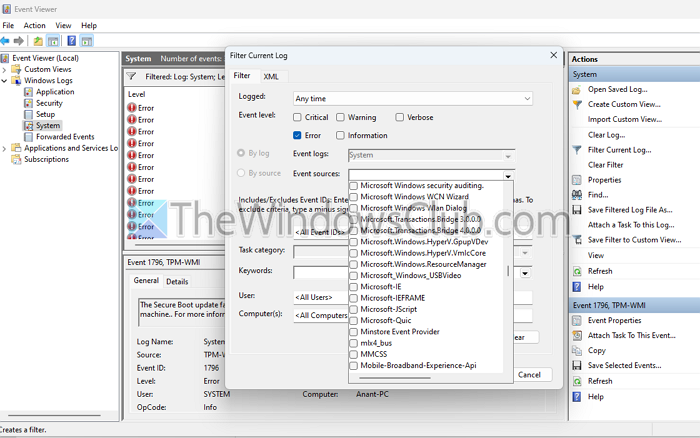Click the Up one level folder icon
Screen dimensions: 700x438
[38, 41]
